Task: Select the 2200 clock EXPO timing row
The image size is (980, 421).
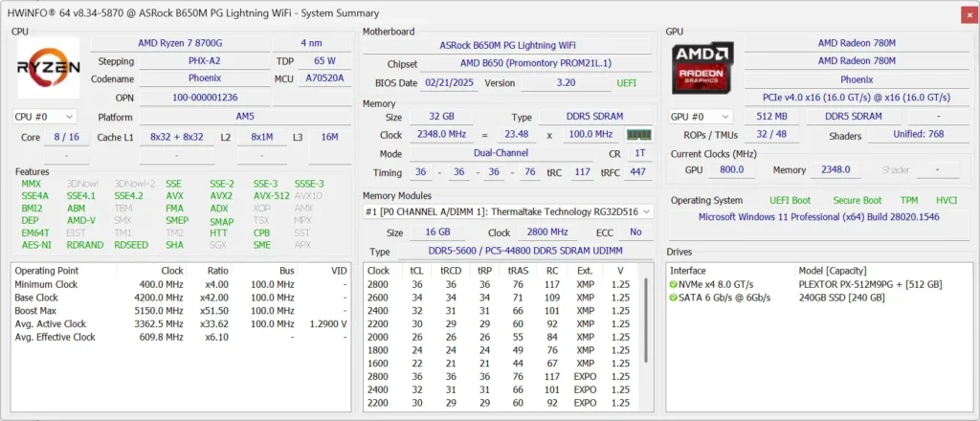Action: coord(501,403)
